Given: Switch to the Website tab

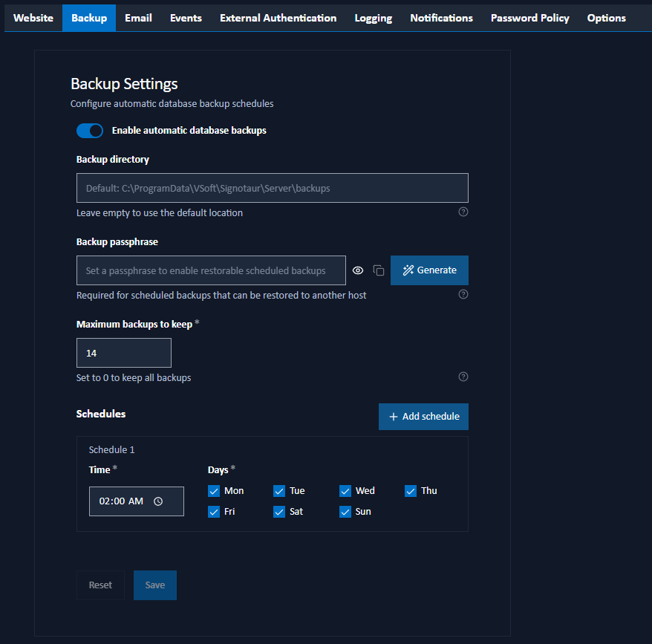Looking at the screenshot, I should coord(33,19).
